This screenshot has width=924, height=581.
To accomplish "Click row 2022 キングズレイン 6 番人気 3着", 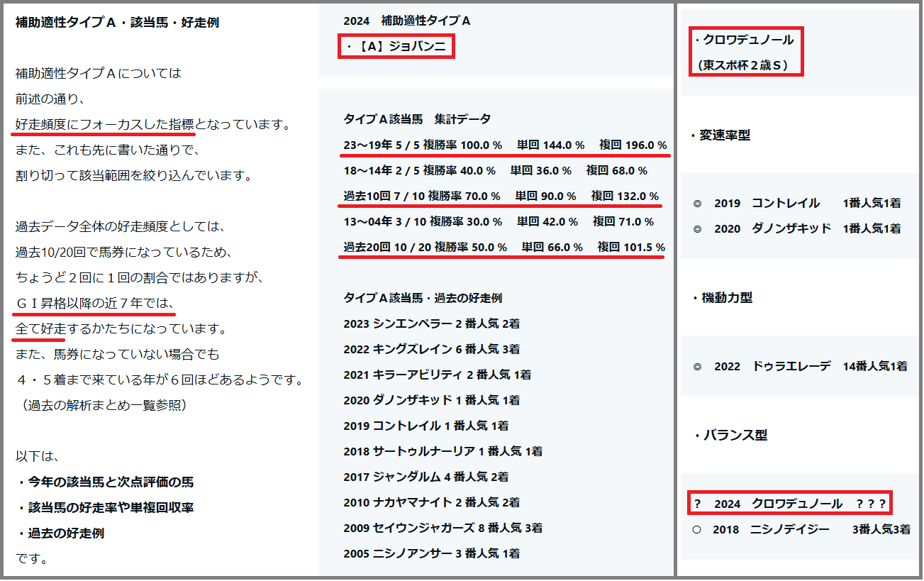I will click(431, 349).
